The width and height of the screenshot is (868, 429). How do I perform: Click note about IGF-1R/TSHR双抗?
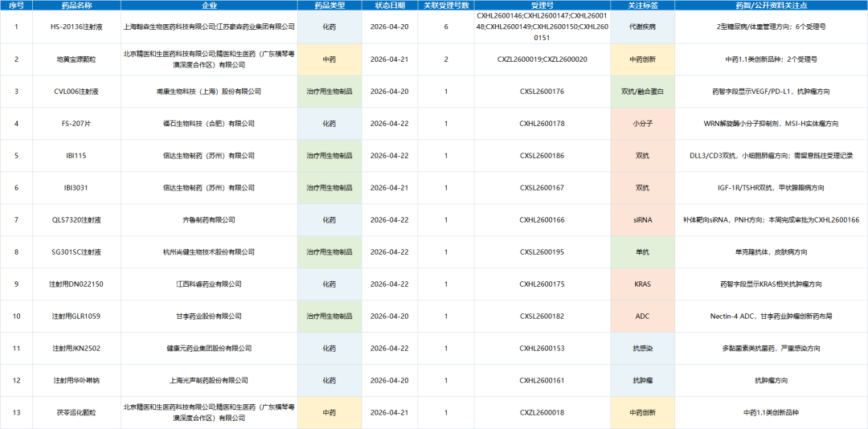[771, 188]
